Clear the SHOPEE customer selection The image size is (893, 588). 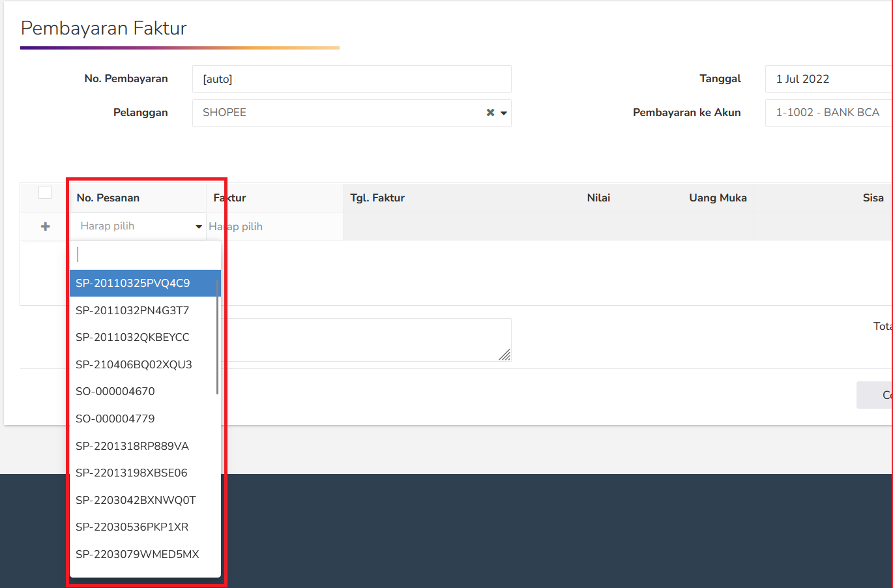tap(490, 113)
